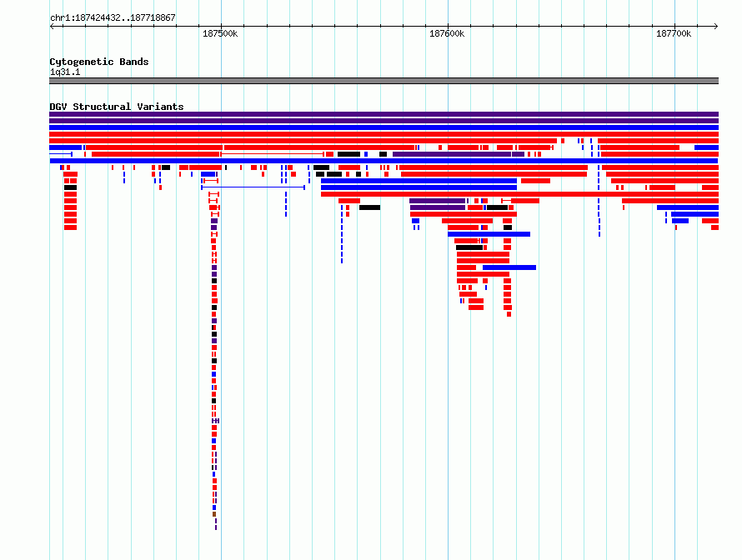Select the topmost full-width purple variant bar
The image size is (742, 560).
(384, 114)
